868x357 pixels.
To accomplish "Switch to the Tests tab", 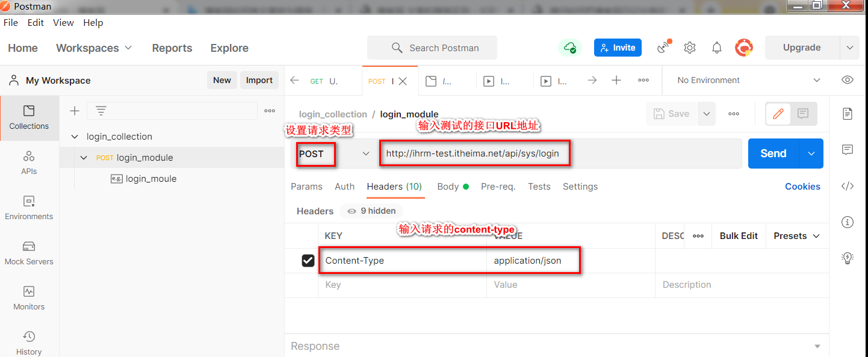I will [x=539, y=187].
